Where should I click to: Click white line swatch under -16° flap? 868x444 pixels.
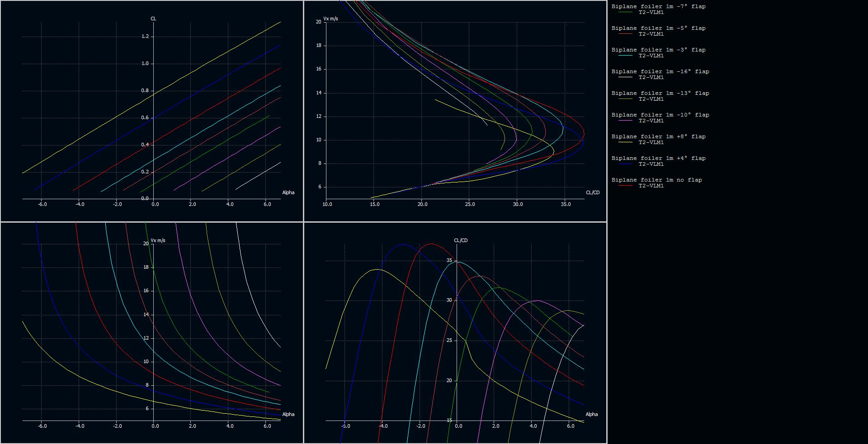[626, 78]
